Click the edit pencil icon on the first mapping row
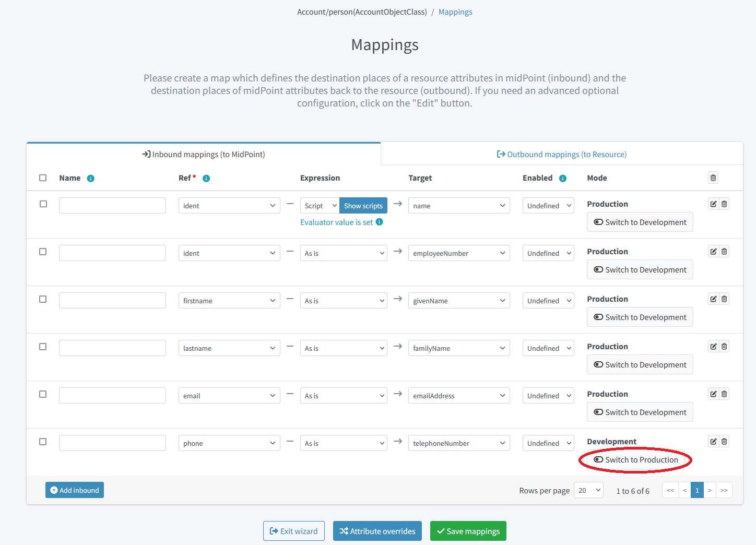The height and width of the screenshot is (545, 756). tap(713, 204)
